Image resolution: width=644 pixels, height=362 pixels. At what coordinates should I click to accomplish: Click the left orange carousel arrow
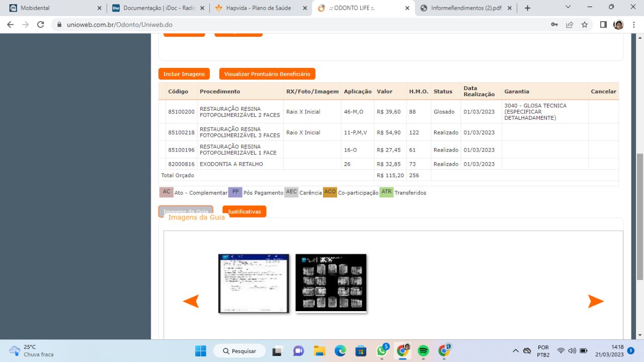pos(191,301)
